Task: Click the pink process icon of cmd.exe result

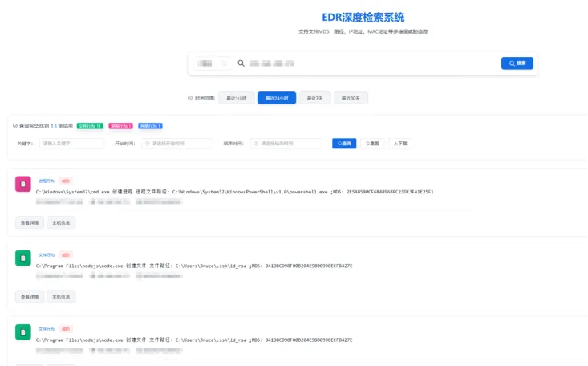Action: (x=23, y=184)
